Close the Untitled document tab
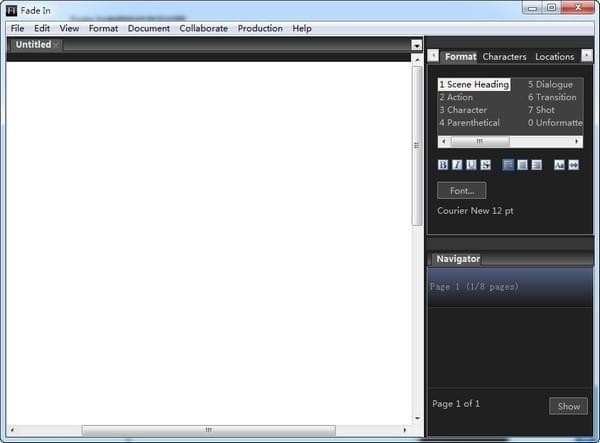 [x=56, y=45]
